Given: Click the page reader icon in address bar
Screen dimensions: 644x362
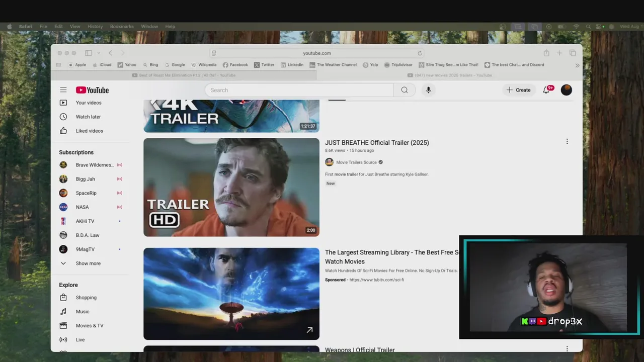Looking at the screenshot, I should point(214,53).
